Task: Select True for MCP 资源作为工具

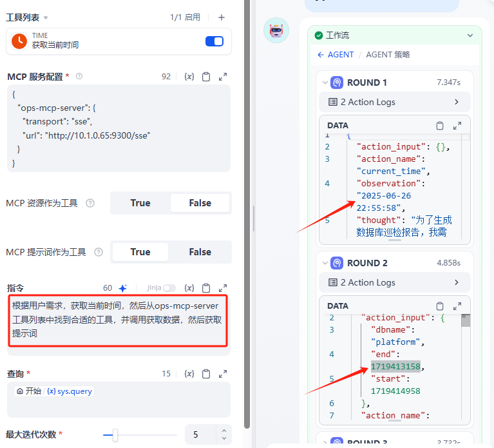Action: (x=140, y=203)
